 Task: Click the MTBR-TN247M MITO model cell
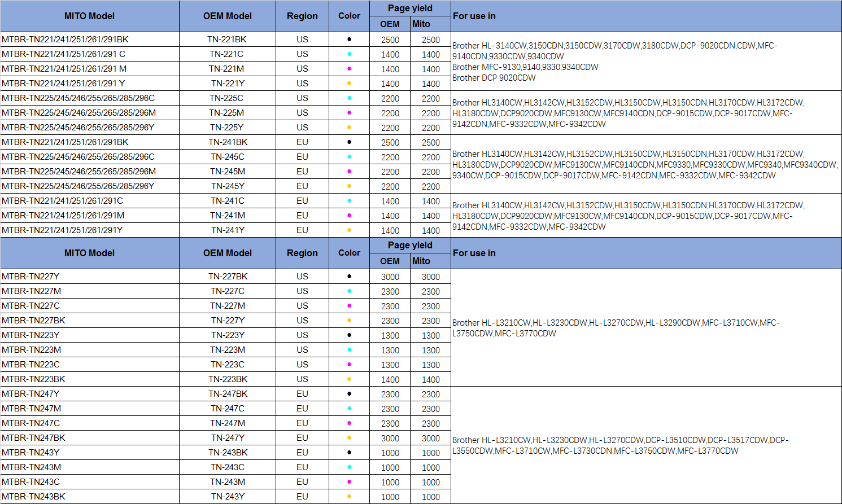tap(90, 409)
